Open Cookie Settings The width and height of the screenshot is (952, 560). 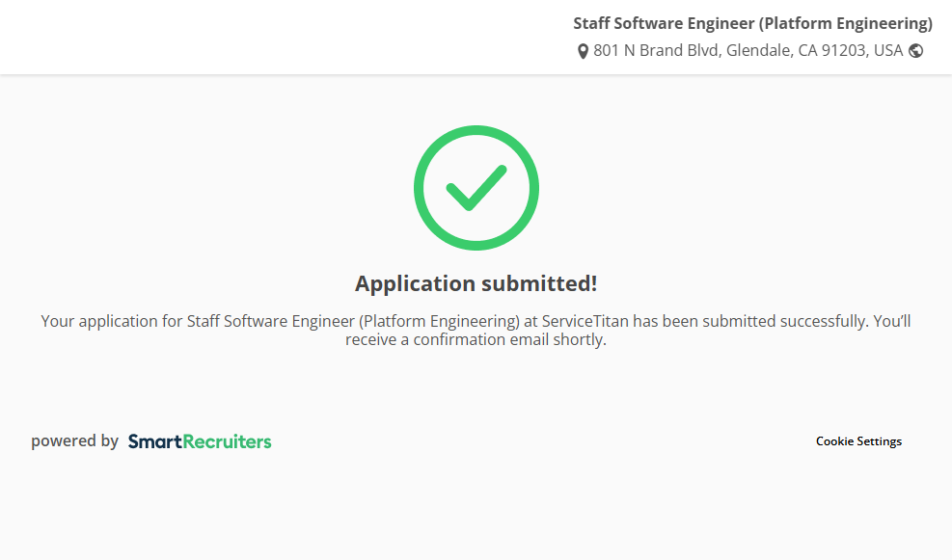[858, 441]
